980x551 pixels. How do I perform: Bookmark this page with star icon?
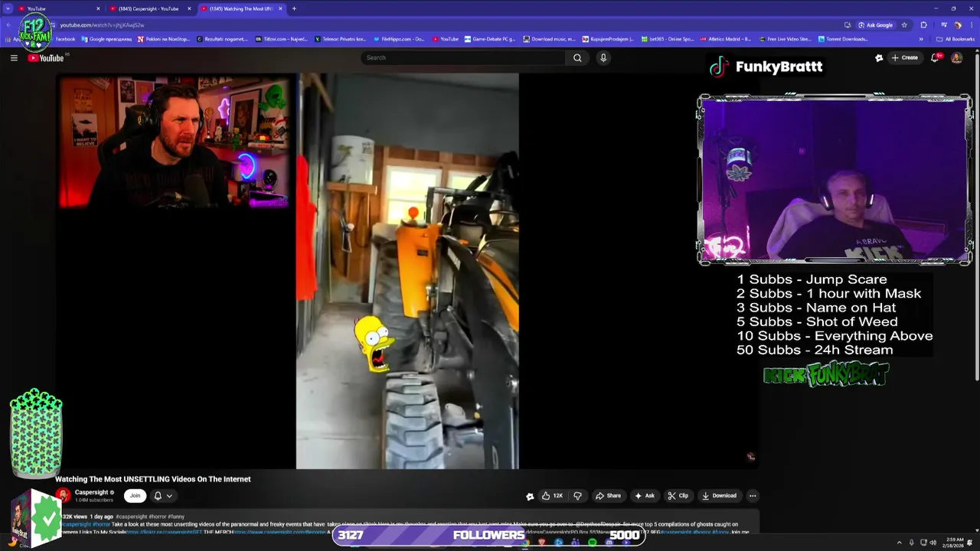click(904, 24)
